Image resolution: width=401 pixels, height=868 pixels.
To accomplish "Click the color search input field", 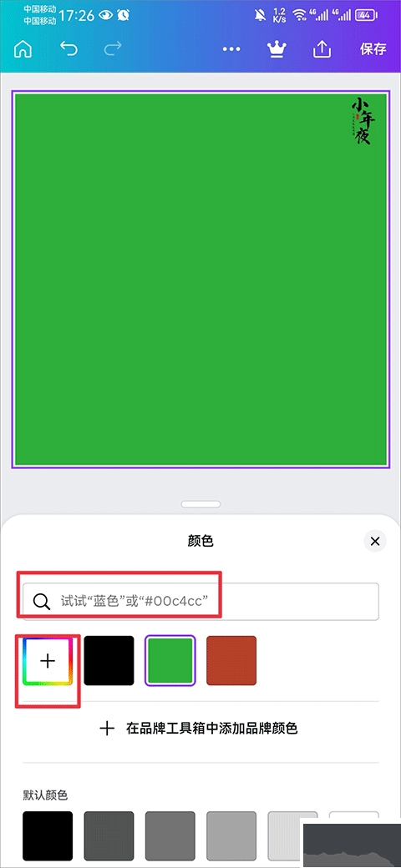I will 200,601.
